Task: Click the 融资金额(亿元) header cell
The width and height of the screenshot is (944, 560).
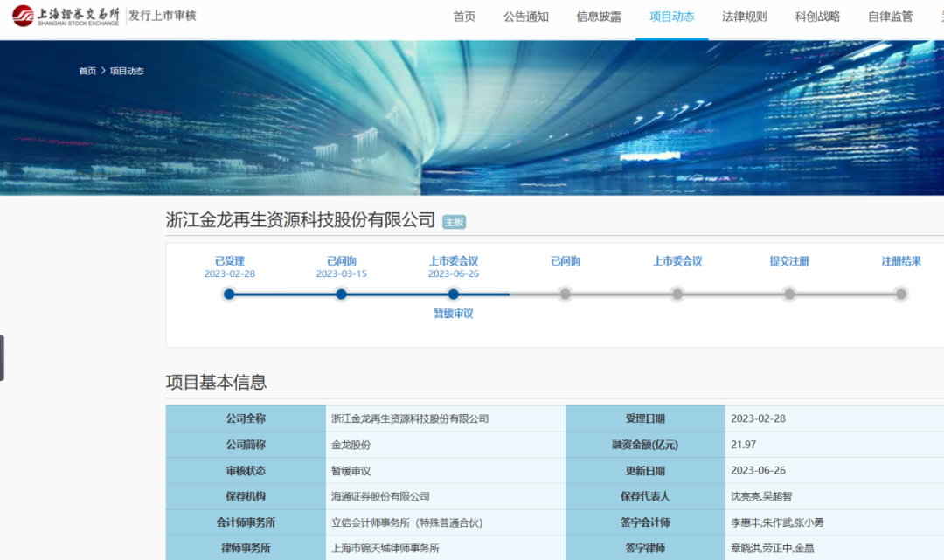Action: [x=645, y=445]
